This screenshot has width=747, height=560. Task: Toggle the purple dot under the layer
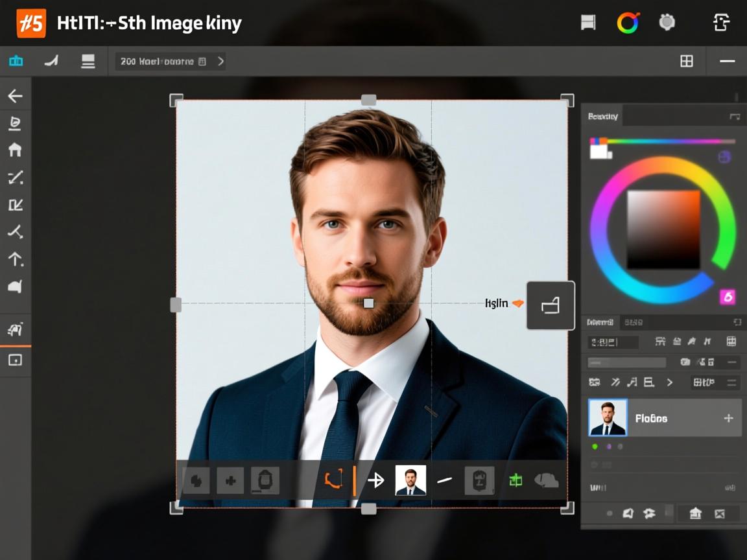[608, 447]
